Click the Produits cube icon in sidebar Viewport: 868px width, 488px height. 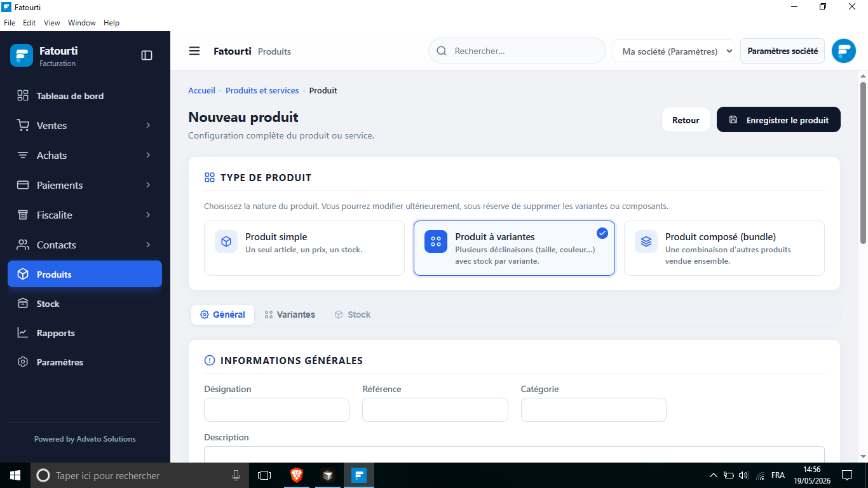[23, 274]
